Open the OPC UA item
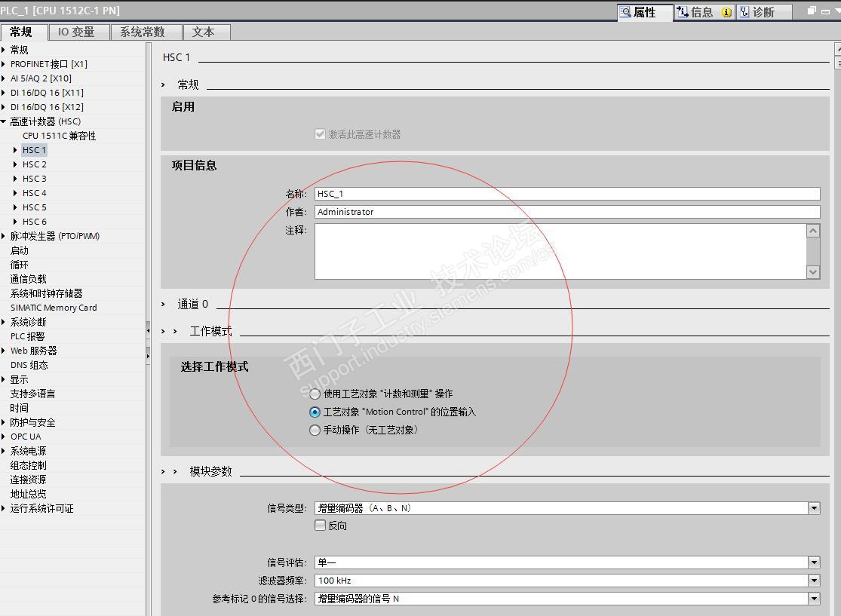 click(26, 437)
